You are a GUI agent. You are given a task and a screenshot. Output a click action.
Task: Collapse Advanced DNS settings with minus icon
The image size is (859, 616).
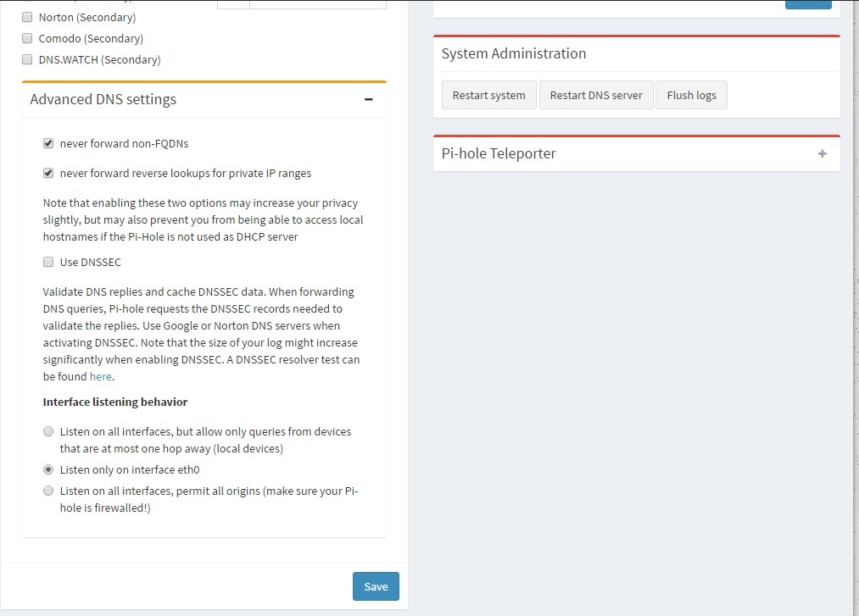click(368, 99)
